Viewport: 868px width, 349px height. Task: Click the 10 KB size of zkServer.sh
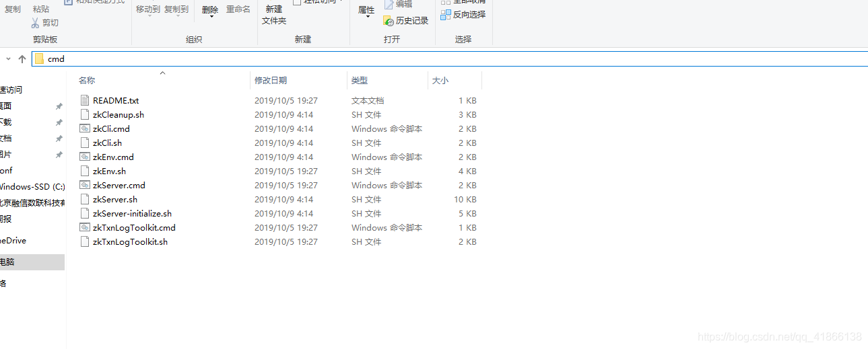tap(465, 199)
